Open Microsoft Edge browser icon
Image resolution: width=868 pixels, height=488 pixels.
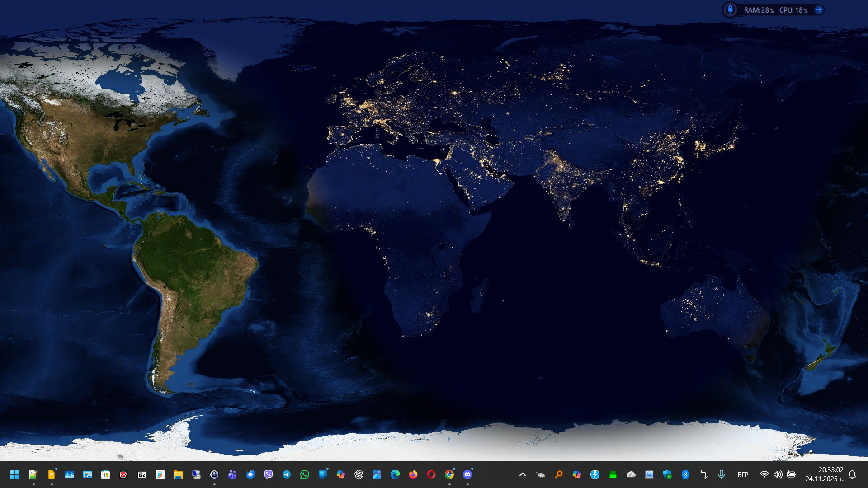point(395,474)
